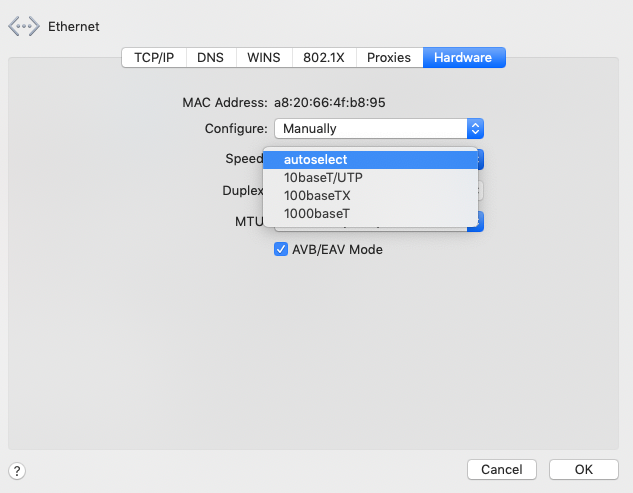Viewport: 633px width, 493px height.
Task: Show the 802.1X tab
Action: click(x=325, y=57)
